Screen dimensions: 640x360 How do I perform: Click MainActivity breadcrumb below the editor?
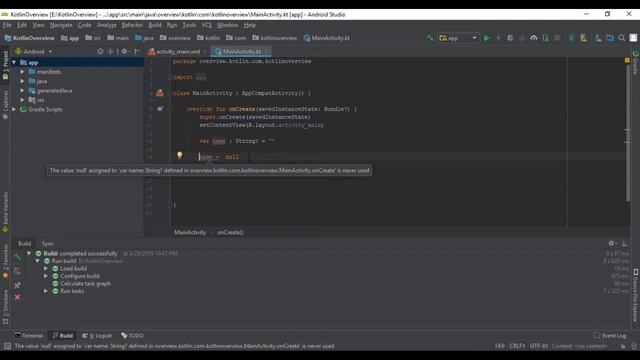tap(190, 232)
